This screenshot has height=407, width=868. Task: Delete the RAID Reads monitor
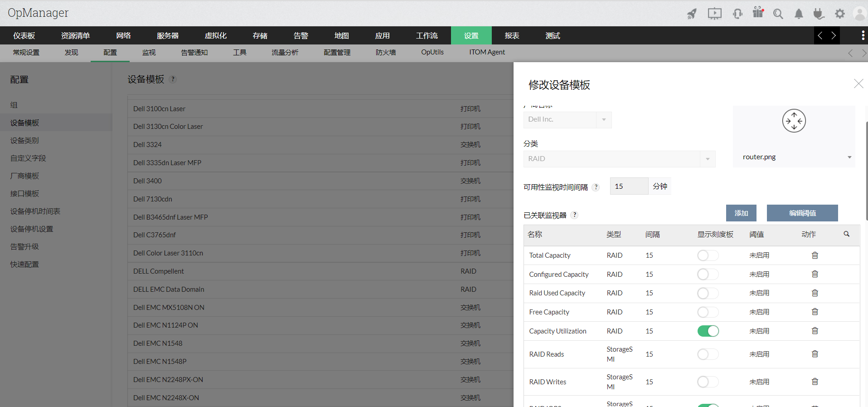point(815,354)
